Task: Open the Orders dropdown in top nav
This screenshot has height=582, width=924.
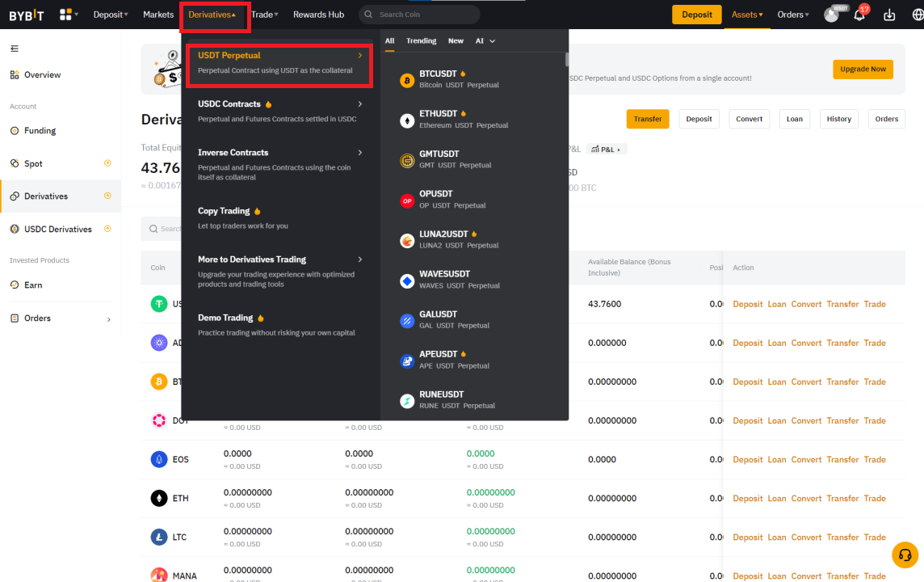Action: (792, 15)
